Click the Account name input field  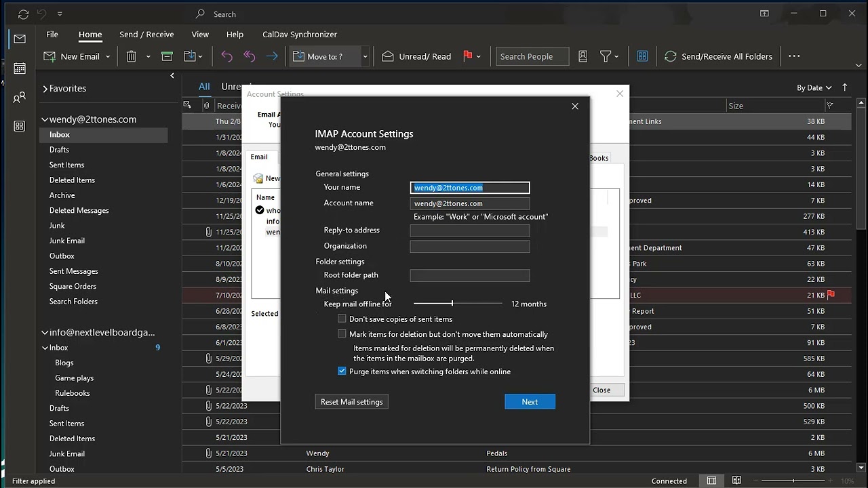(470, 203)
